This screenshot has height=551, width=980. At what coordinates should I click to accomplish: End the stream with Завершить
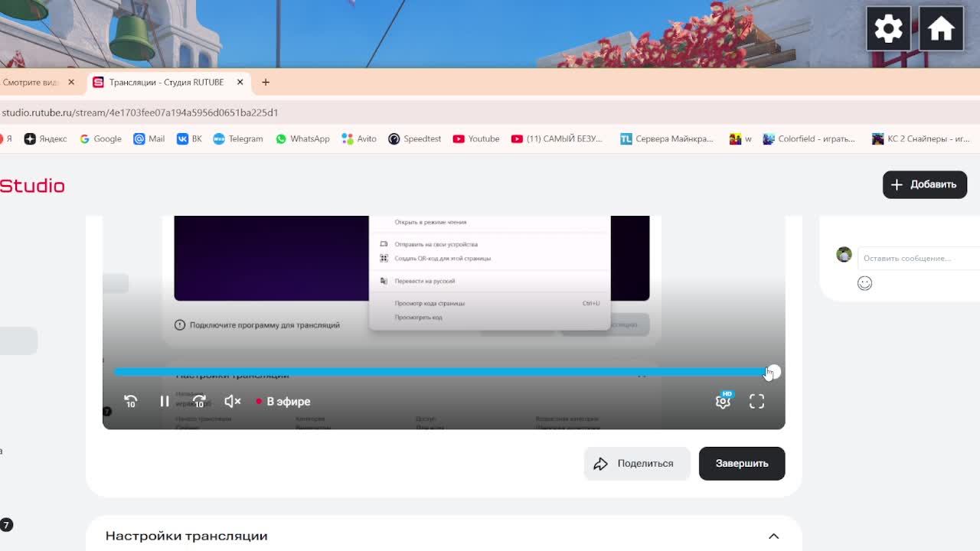pyautogui.click(x=742, y=463)
